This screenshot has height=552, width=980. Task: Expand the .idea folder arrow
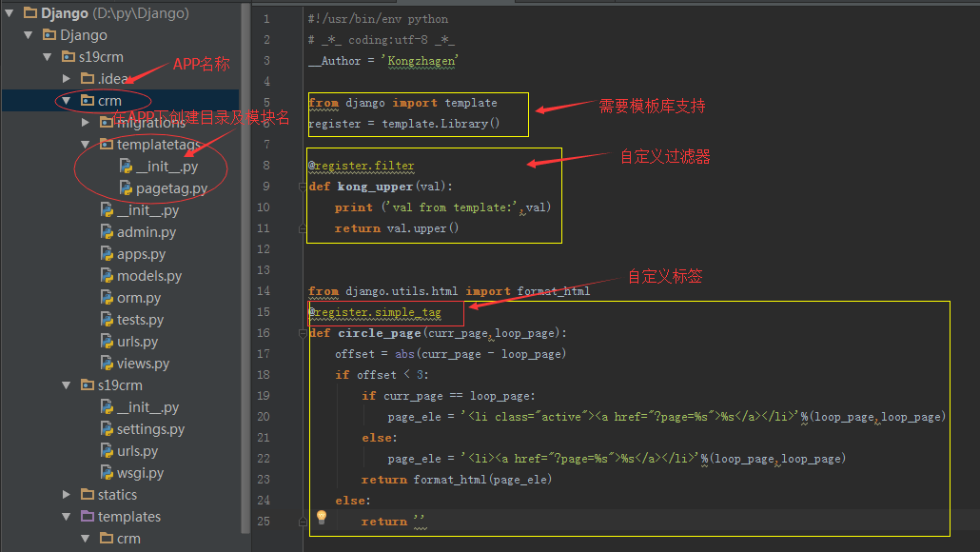(x=67, y=79)
